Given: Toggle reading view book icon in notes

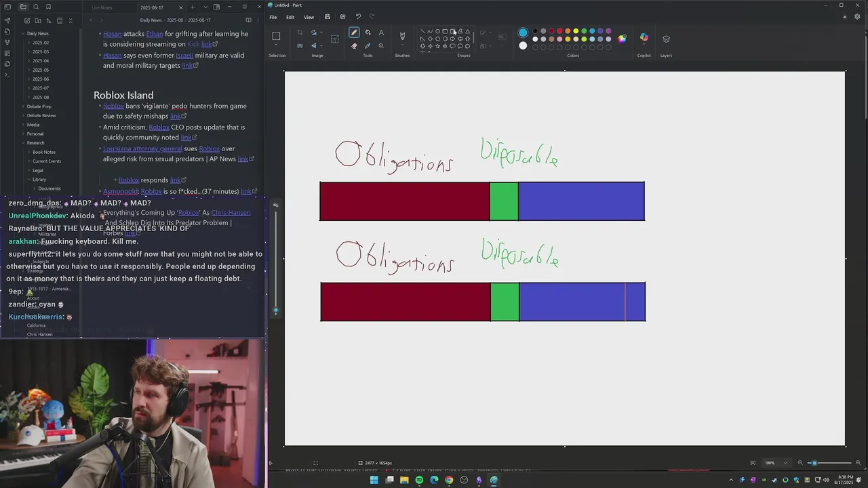Looking at the screenshot, I should tap(248, 20).
